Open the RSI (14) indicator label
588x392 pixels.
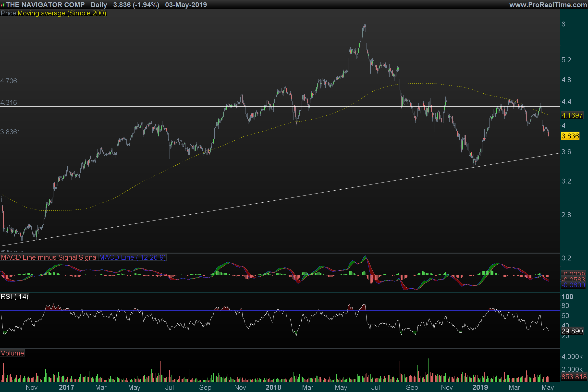(14, 297)
